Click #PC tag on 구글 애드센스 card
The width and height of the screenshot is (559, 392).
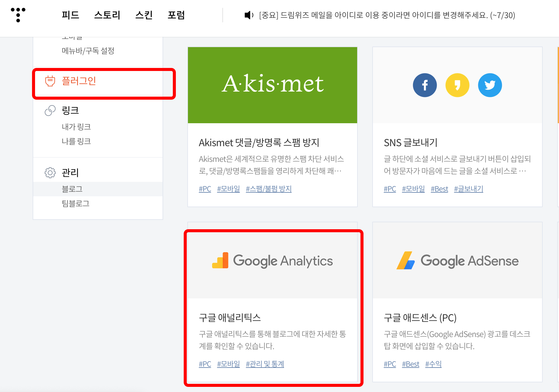click(x=390, y=364)
